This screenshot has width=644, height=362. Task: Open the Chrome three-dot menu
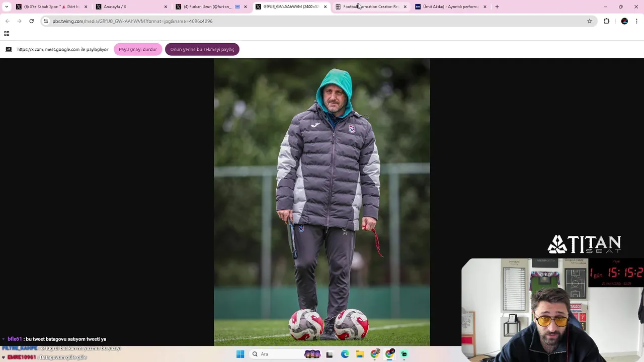tap(636, 21)
